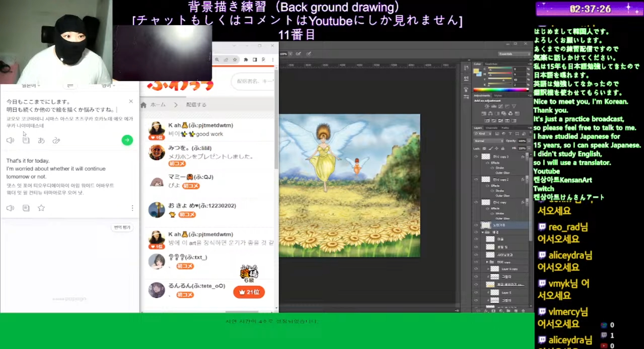Click the rainbow color spectrum bar
This screenshot has height=349, width=644.
501,90
